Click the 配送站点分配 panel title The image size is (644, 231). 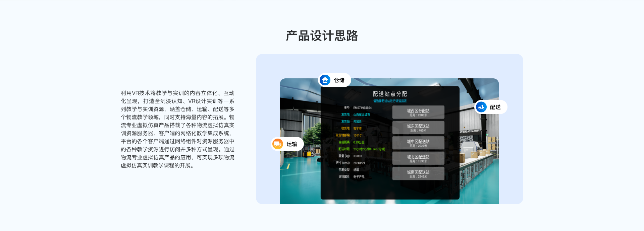(390, 94)
